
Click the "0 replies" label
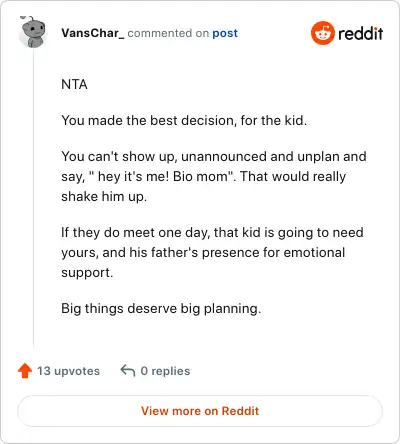tap(165, 371)
